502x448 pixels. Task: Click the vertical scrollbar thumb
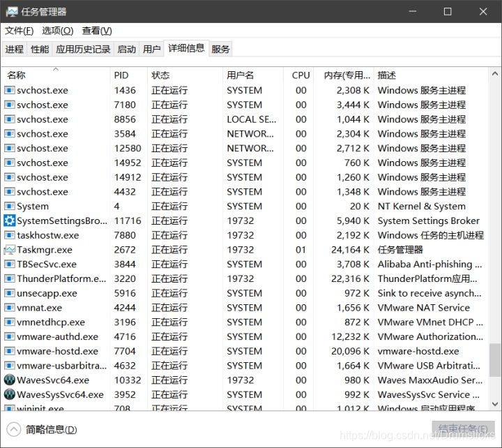(494, 360)
